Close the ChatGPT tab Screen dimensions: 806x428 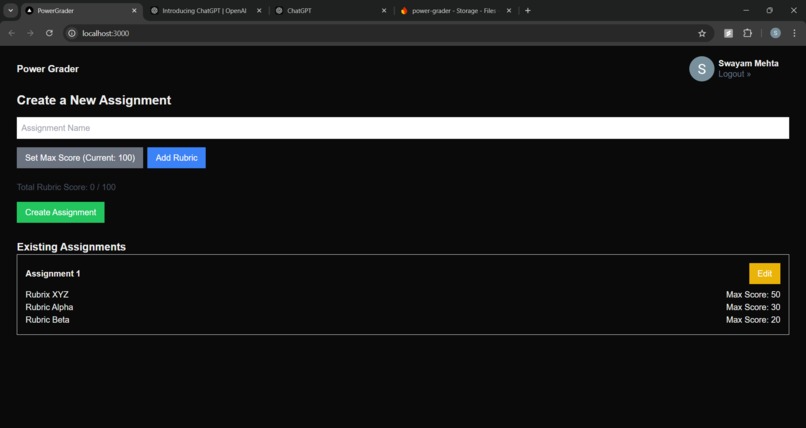click(x=383, y=10)
